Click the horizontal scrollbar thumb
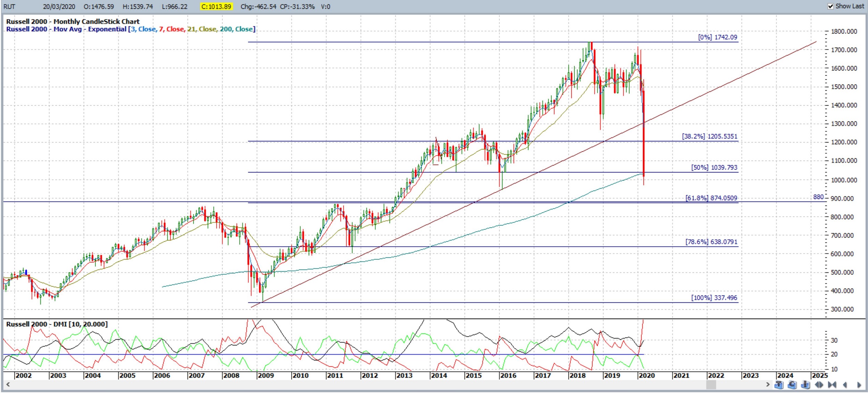 tap(711, 384)
